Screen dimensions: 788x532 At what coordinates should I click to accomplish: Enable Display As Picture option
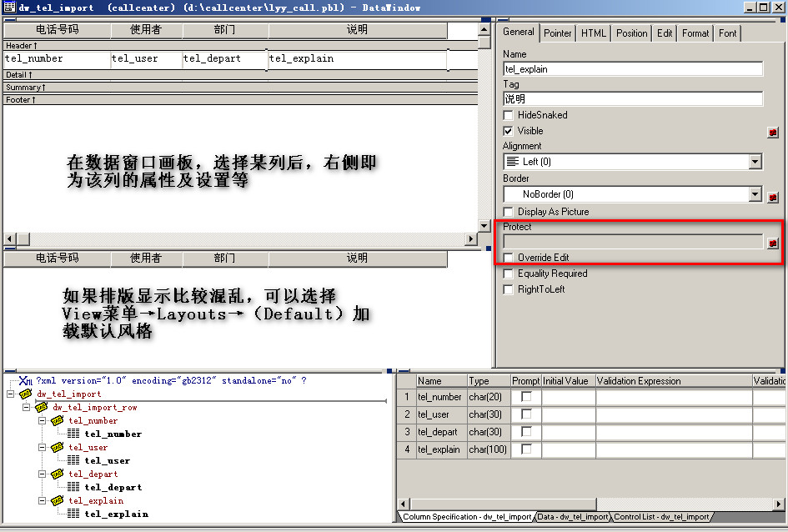coord(508,212)
